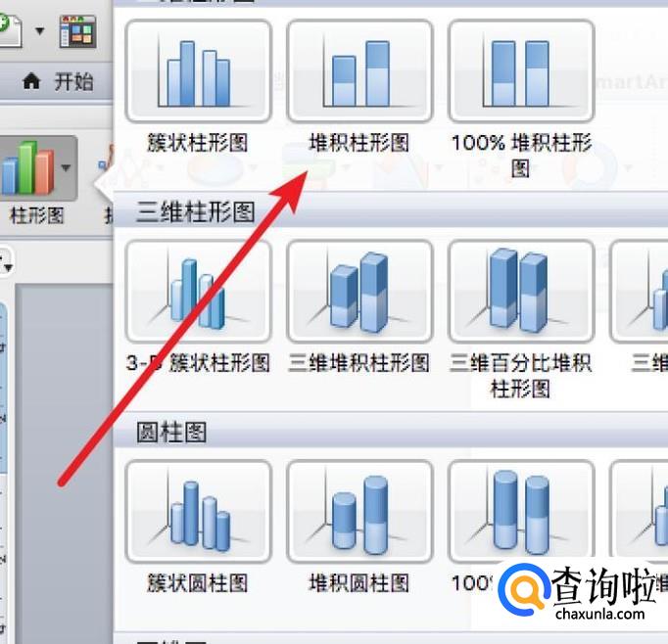Open the small dropdown arrow below the ribbon
Screen dimensions: 668x644
[x=7, y=267]
